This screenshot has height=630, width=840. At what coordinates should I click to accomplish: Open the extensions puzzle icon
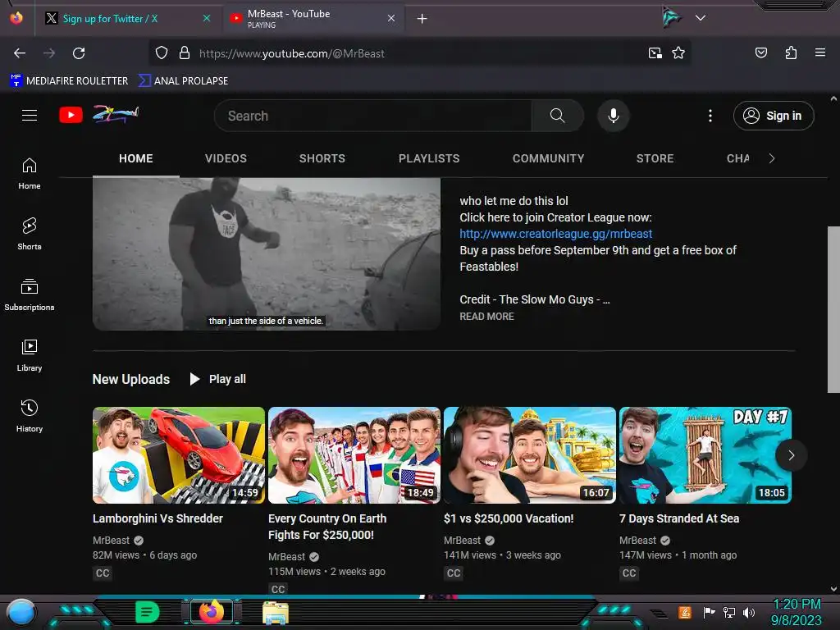(x=791, y=52)
